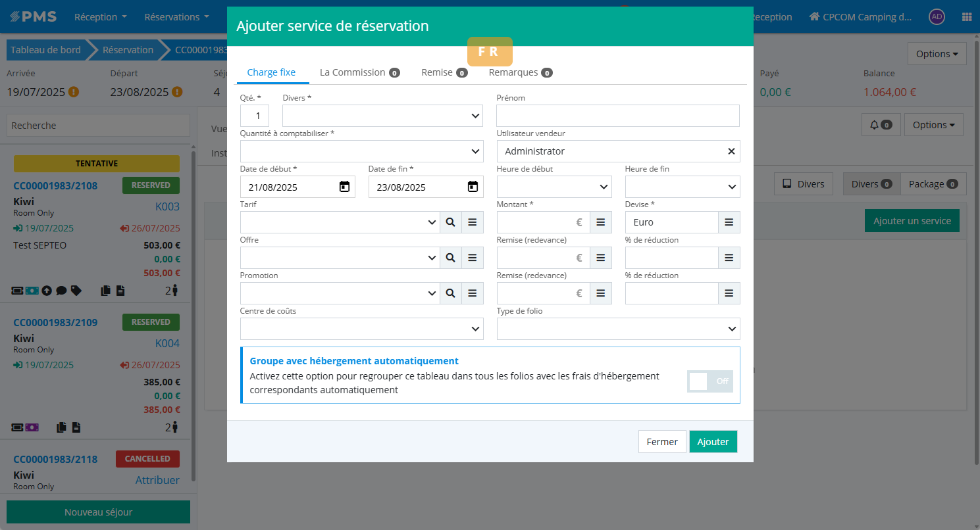Image resolution: width=980 pixels, height=530 pixels.
Task: Click the search icon in Promotion row
Action: coord(450,293)
